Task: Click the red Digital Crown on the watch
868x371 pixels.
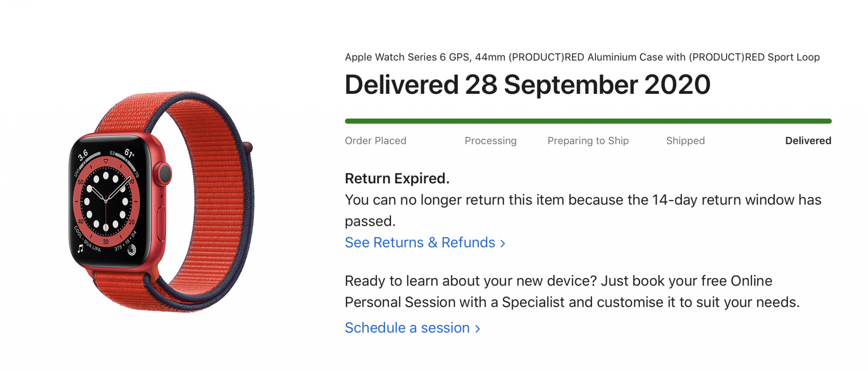Action: click(x=165, y=174)
